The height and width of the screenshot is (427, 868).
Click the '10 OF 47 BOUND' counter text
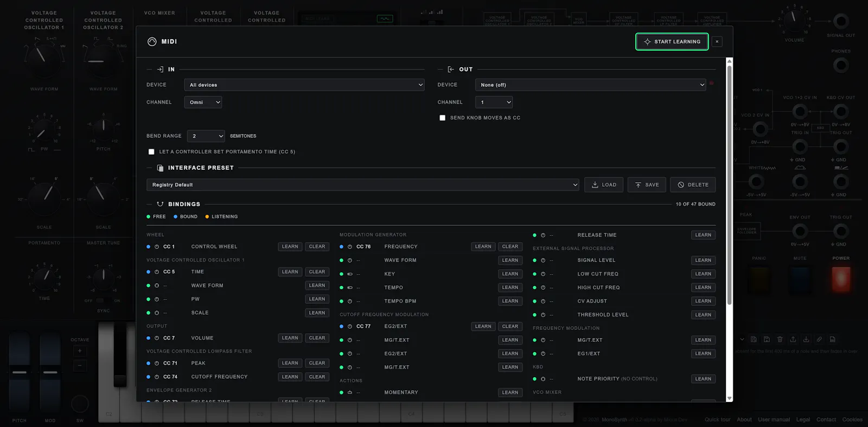tap(695, 205)
